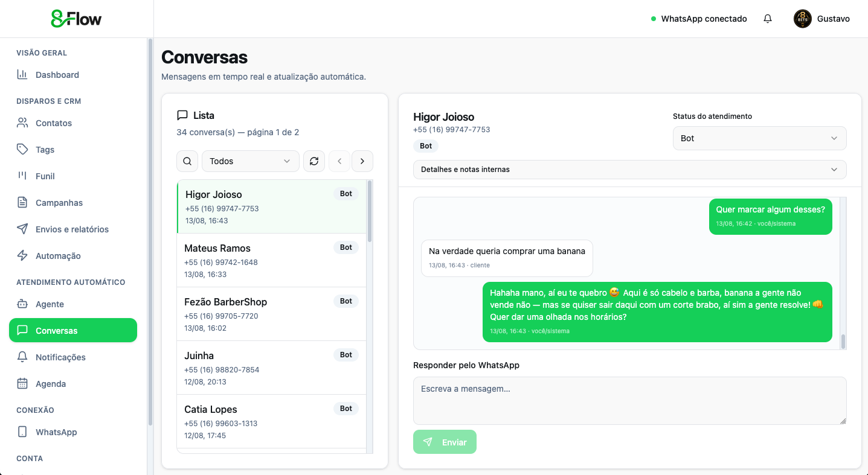Click the search icon in conversation list
The height and width of the screenshot is (475, 868).
187,161
